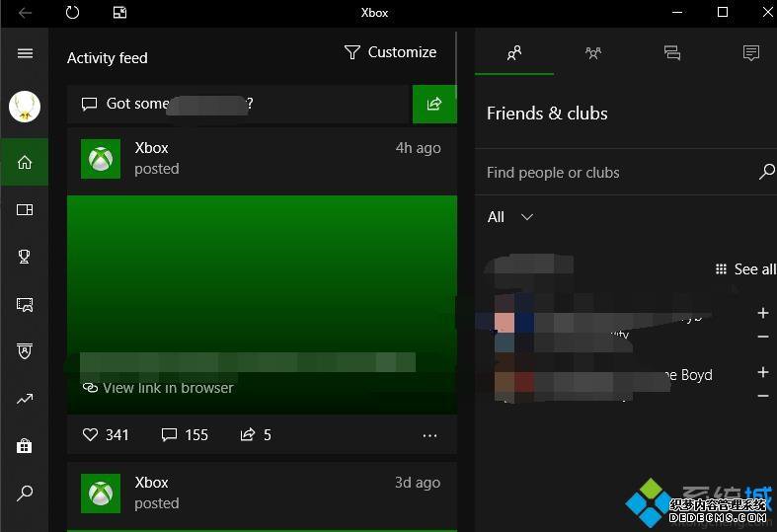The image size is (777, 532).
Task: Open My games sidebar icon
Action: tap(25, 209)
